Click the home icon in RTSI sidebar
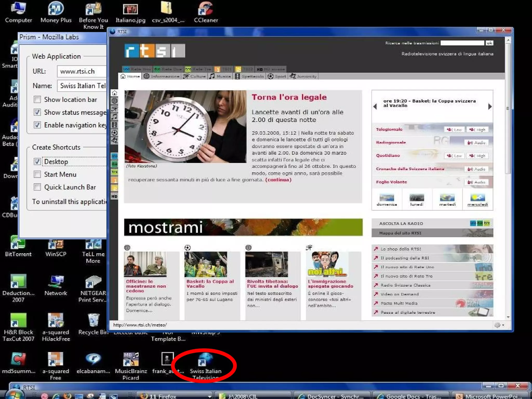 [115, 93]
